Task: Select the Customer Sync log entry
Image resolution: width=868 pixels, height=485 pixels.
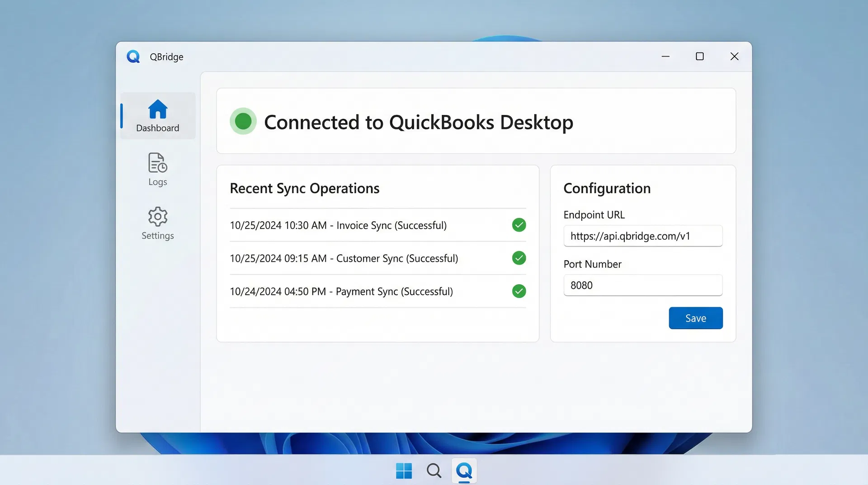Action: pos(344,258)
